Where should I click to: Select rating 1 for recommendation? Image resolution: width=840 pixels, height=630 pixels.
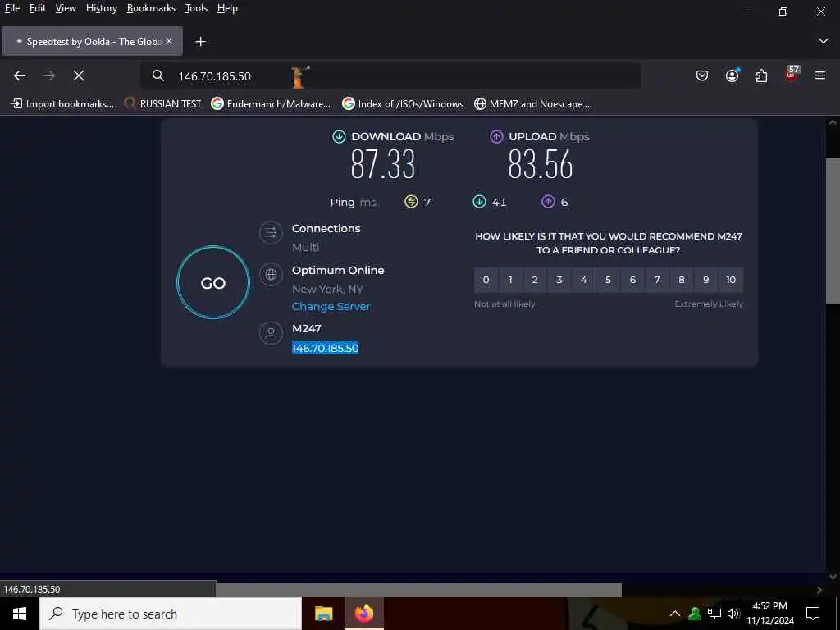[x=510, y=280]
